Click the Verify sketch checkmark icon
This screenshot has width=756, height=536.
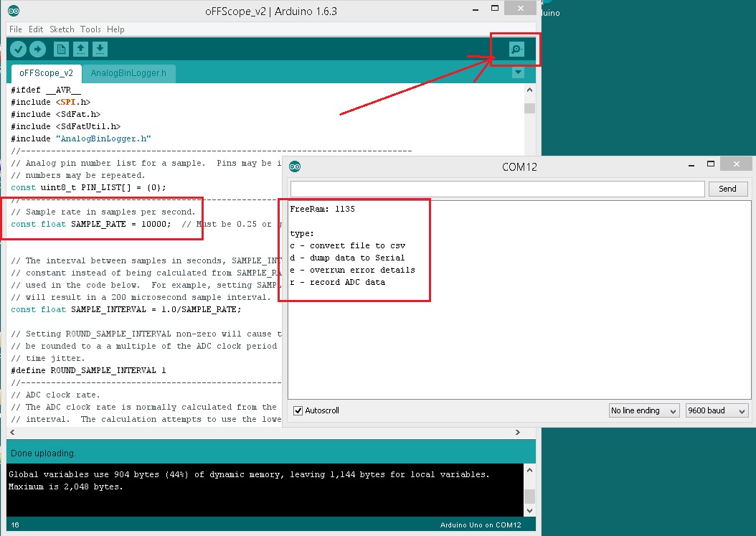[18, 49]
